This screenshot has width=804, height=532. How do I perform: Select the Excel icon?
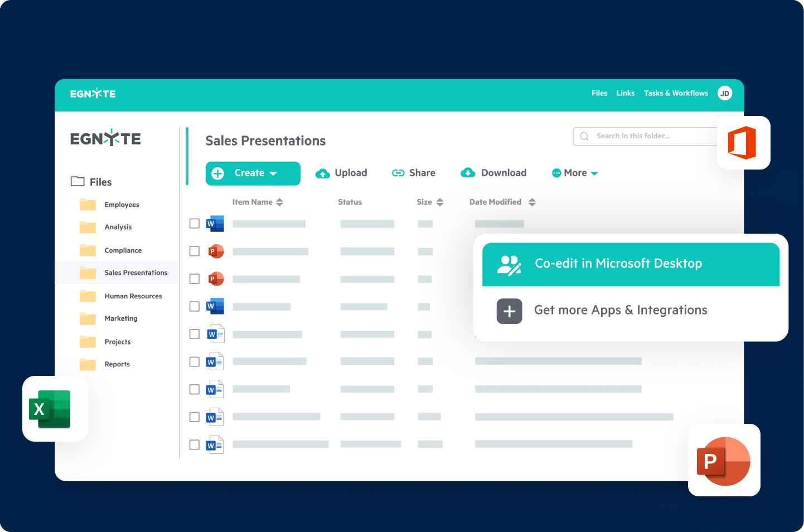click(x=54, y=408)
